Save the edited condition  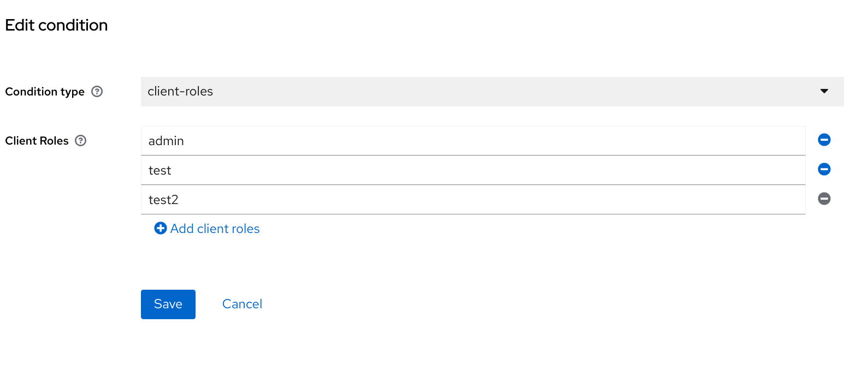[x=168, y=304]
